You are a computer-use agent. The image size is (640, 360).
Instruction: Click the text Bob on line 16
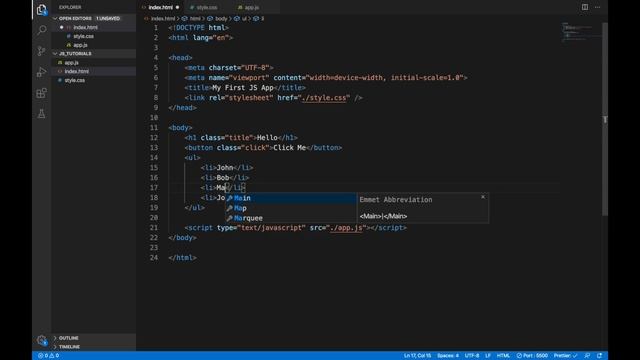point(223,178)
